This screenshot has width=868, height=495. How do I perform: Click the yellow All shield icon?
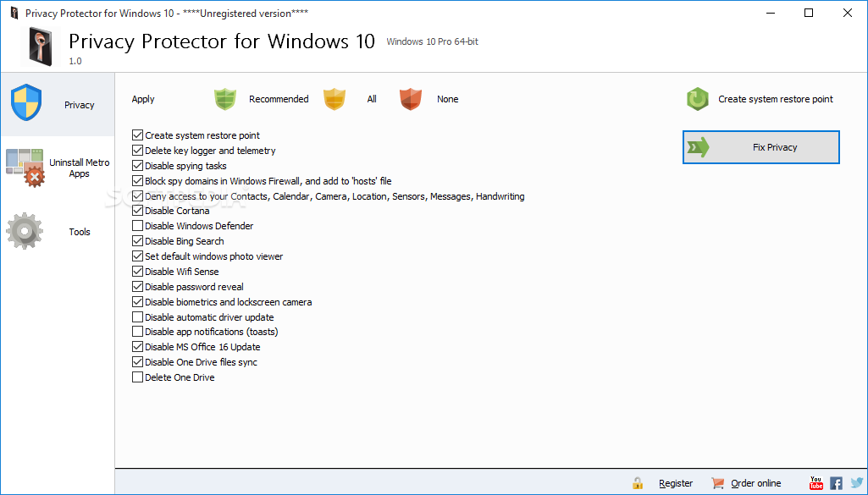point(334,99)
